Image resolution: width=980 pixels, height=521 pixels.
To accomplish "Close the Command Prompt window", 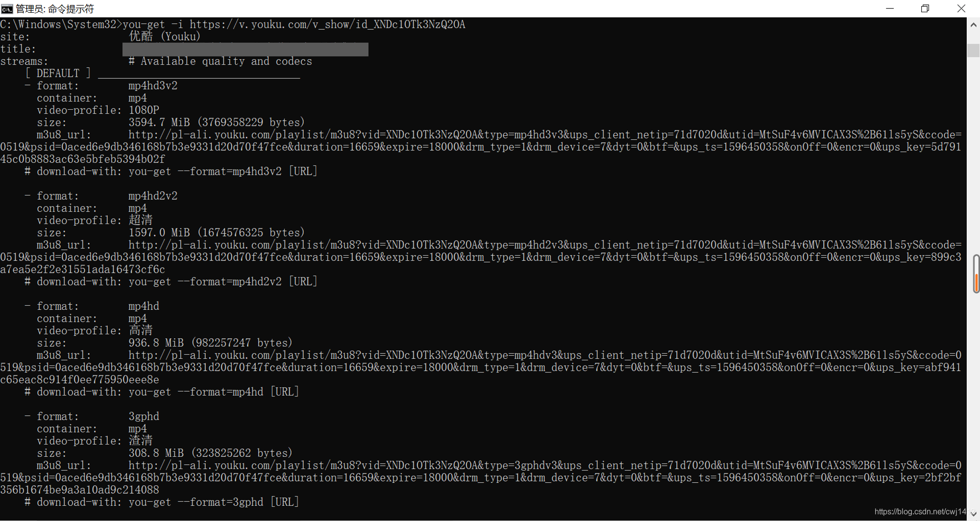I will [961, 9].
